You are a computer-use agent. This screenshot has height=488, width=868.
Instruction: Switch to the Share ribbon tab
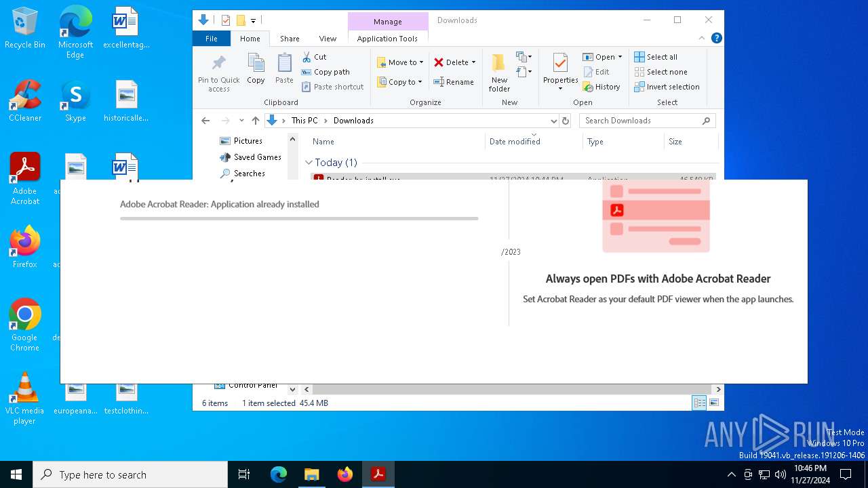click(290, 39)
